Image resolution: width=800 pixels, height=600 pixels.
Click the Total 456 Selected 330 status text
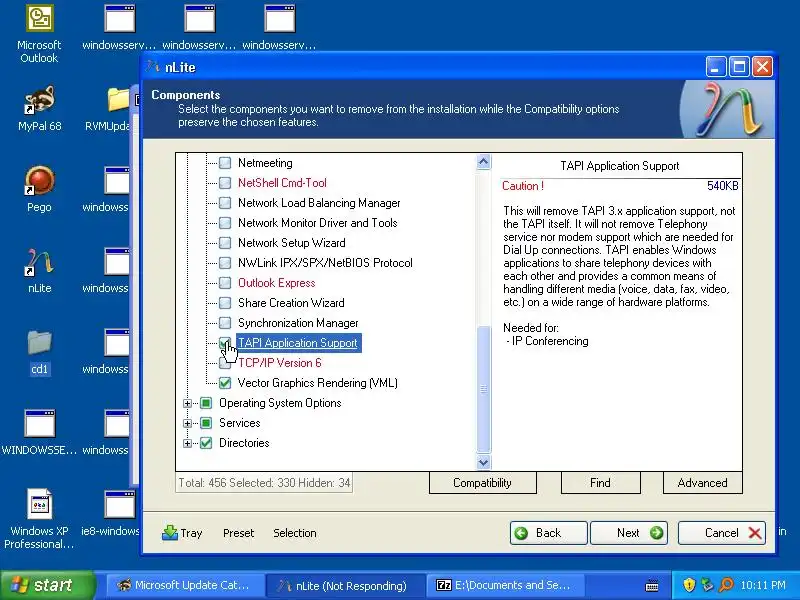264,483
